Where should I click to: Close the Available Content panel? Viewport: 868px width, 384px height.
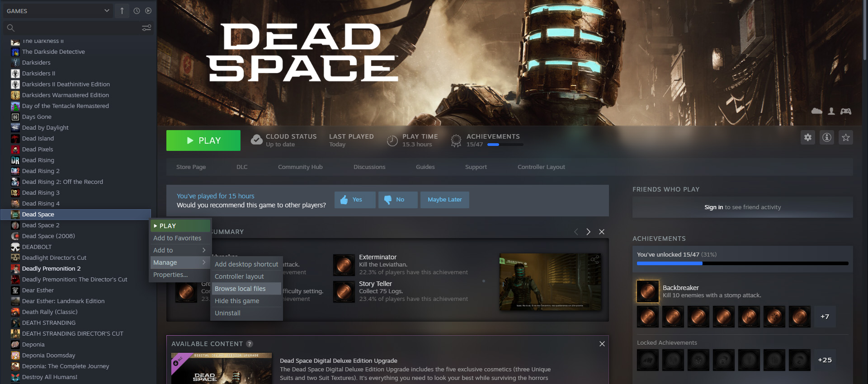602,344
